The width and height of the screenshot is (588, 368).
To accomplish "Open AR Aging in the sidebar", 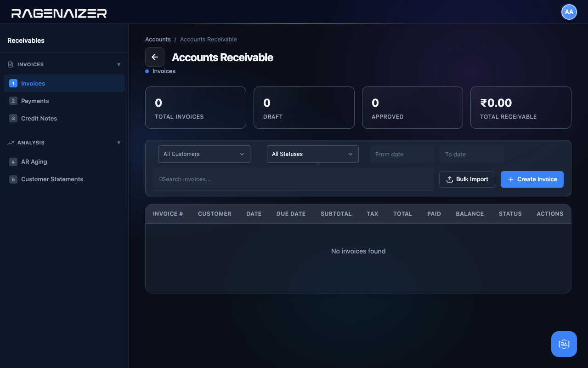I will click(x=64, y=161).
